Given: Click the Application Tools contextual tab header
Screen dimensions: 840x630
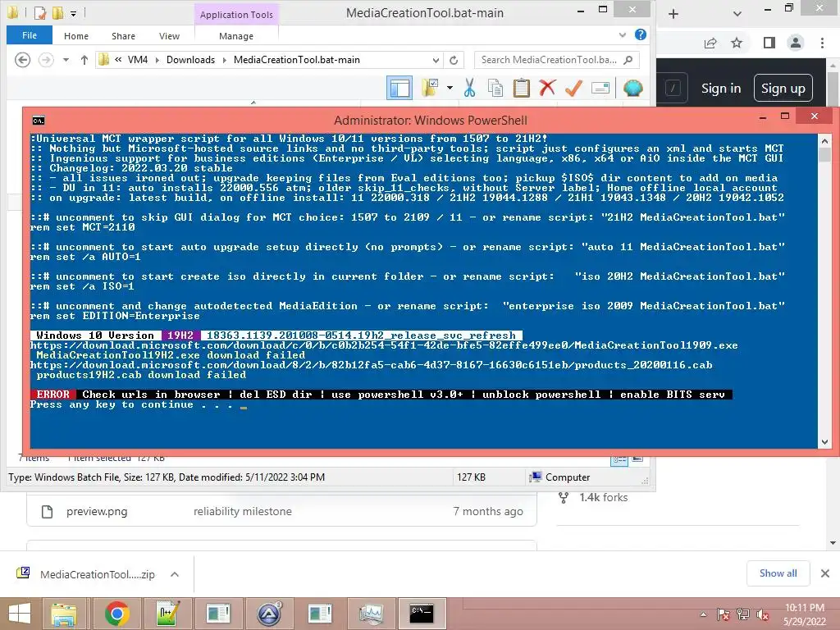Looking at the screenshot, I should coord(236,15).
